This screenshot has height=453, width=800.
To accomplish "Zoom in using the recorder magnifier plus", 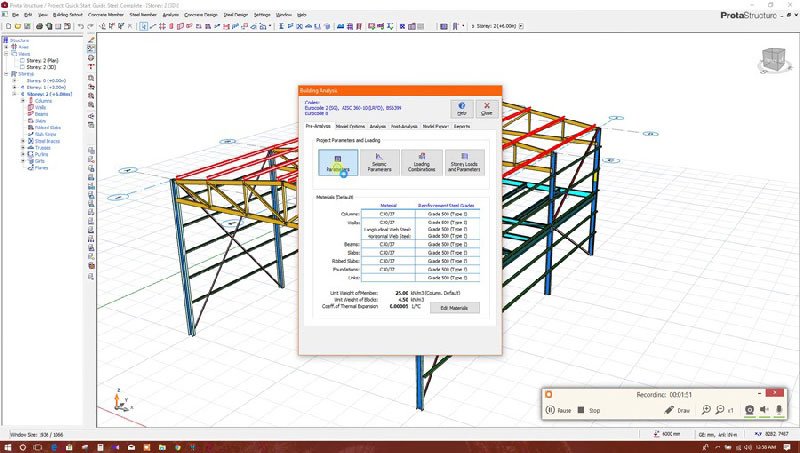I will (706, 410).
